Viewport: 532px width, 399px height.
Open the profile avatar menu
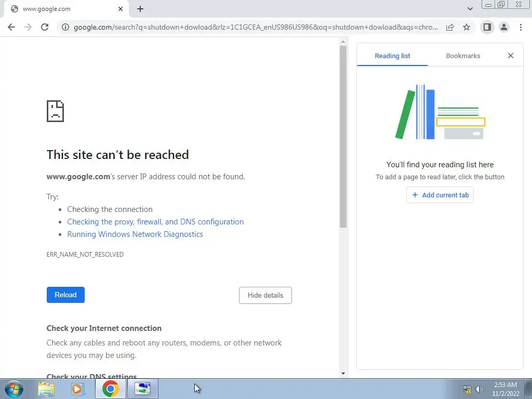(x=504, y=27)
